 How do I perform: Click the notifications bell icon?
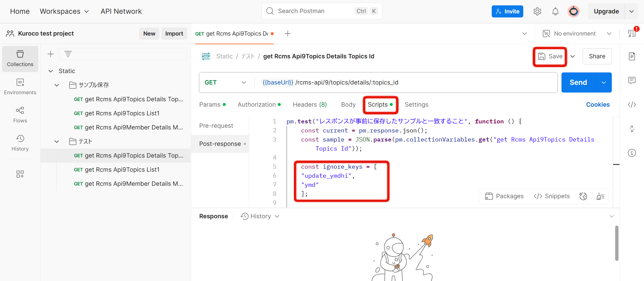555,11
